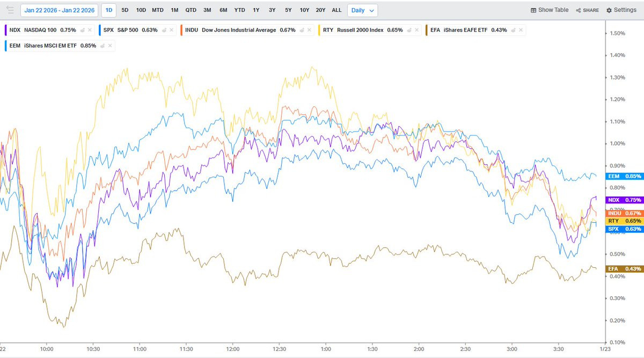
Task: Choose the QTD range
Action: tap(191, 10)
